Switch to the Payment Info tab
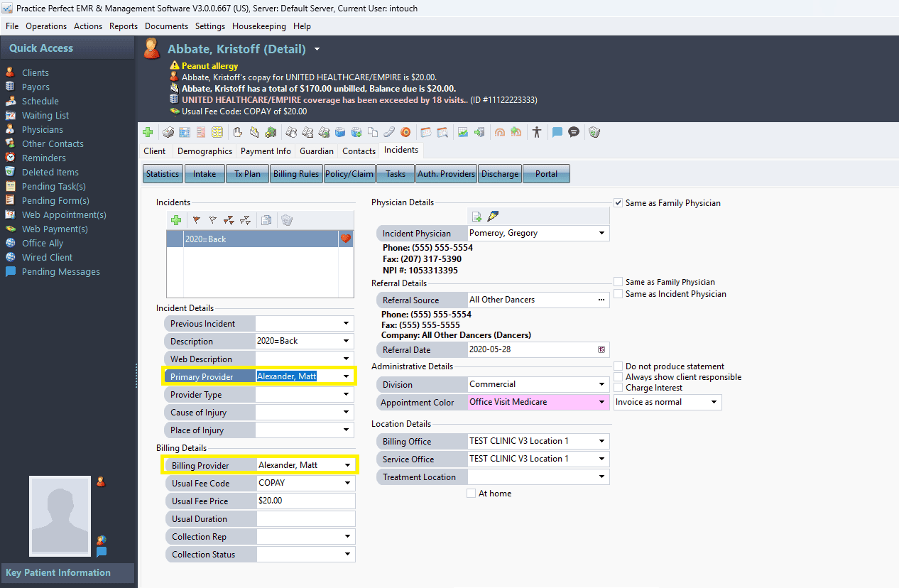 pos(266,151)
